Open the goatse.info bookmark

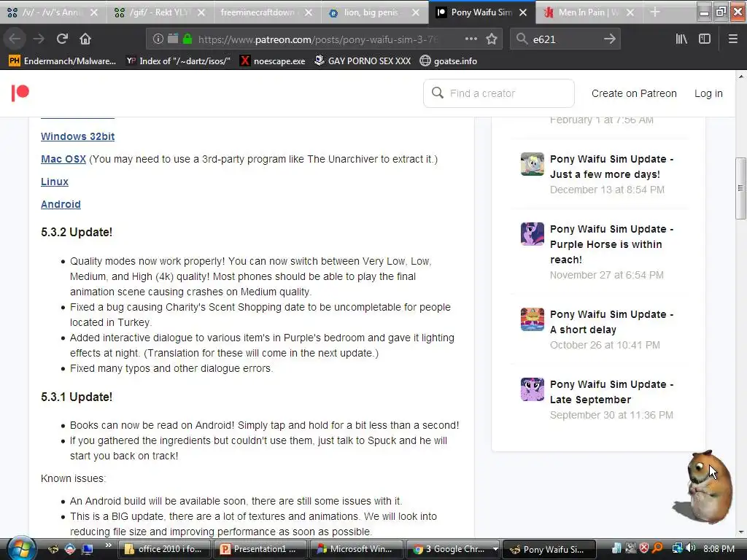(x=449, y=61)
